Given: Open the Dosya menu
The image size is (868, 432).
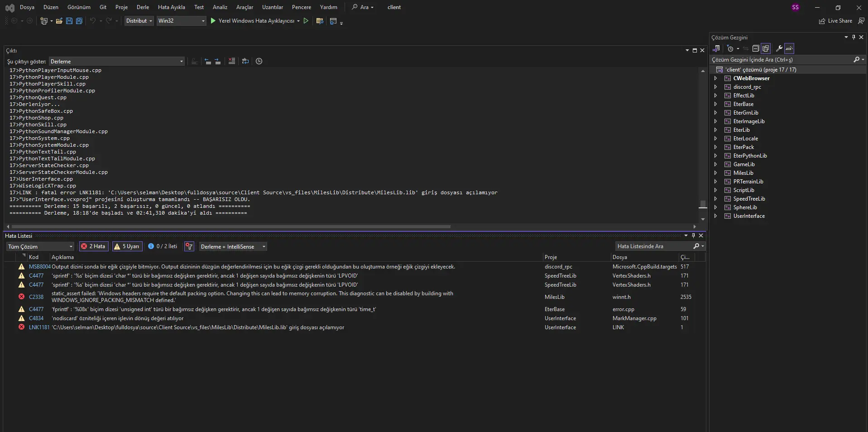Looking at the screenshot, I should pos(27,7).
